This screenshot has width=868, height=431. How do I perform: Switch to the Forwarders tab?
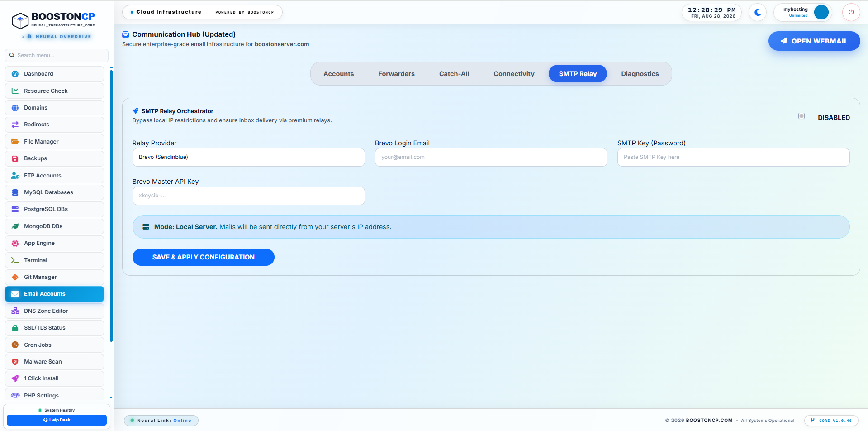click(x=396, y=74)
